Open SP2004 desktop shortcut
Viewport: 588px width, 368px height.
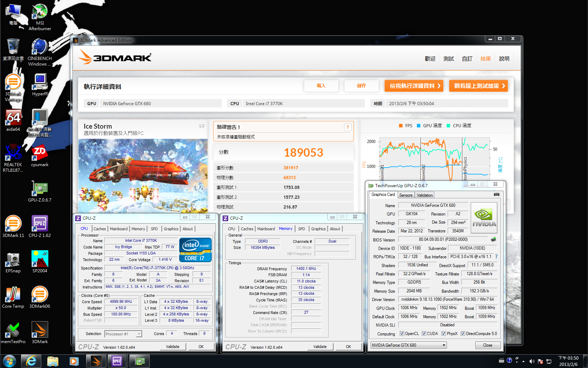click(40, 262)
